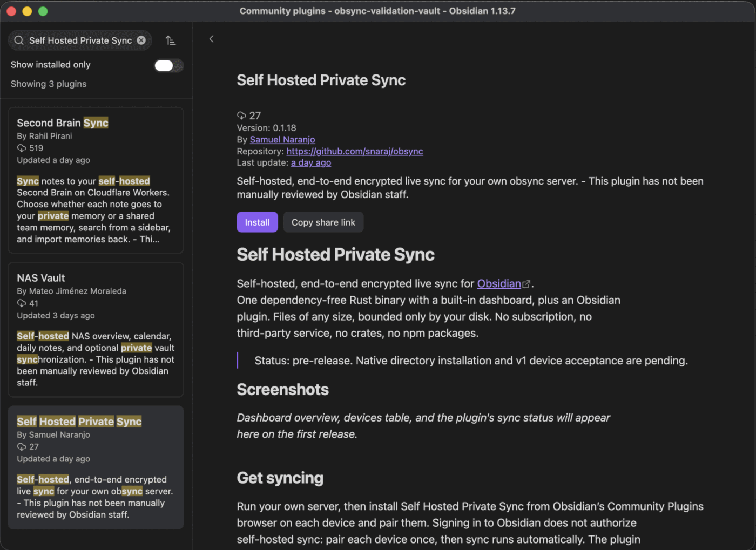Clear the plugin search field
This screenshot has height=550, width=756.
141,40
